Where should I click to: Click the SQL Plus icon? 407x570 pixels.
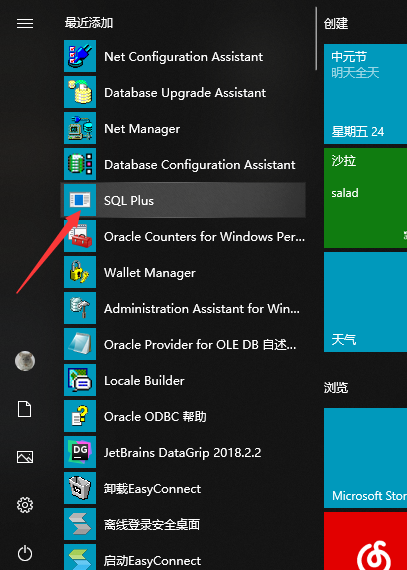click(x=80, y=200)
